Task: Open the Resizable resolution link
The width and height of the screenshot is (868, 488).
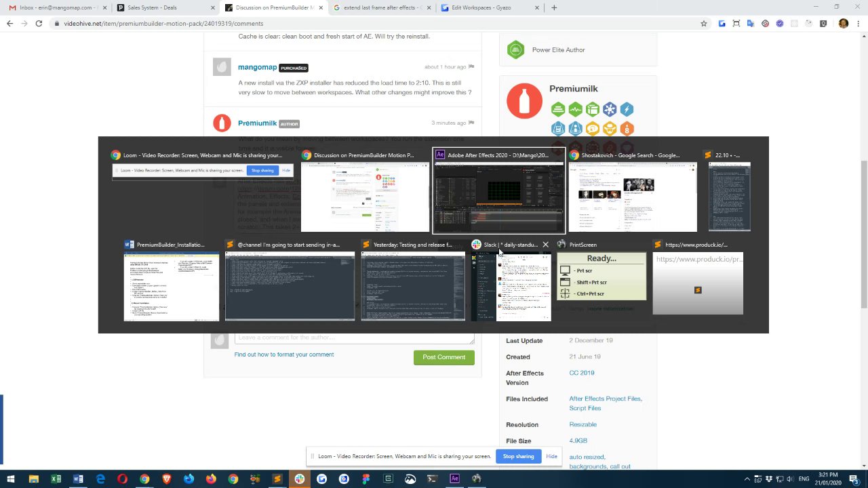Action: point(583,424)
